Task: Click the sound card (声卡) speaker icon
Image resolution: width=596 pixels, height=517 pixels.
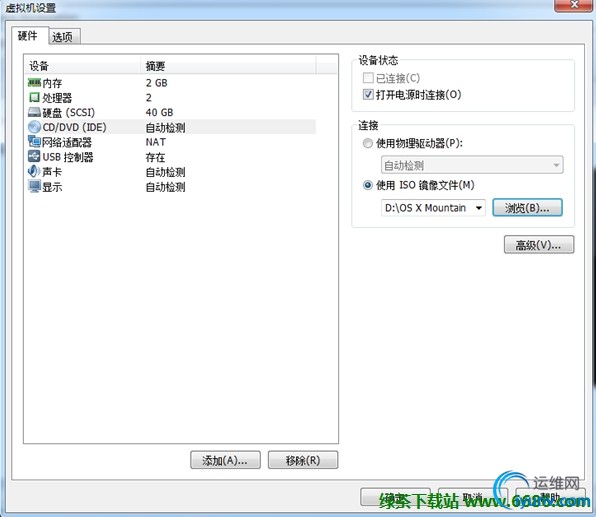Action: [x=34, y=171]
